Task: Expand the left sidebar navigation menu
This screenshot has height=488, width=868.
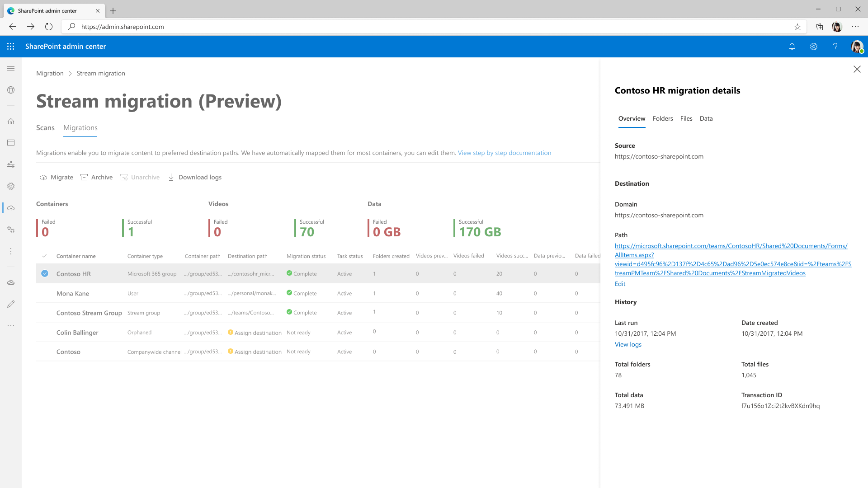Action: 11,69
